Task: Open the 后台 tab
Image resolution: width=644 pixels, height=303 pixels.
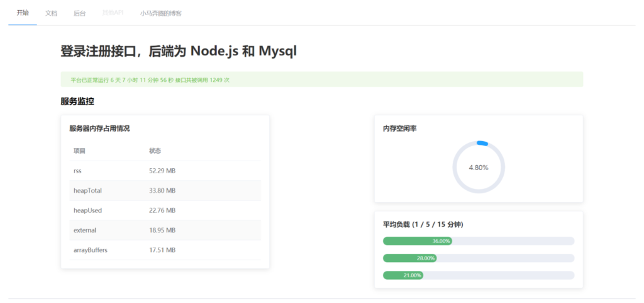Action: pos(80,13)
